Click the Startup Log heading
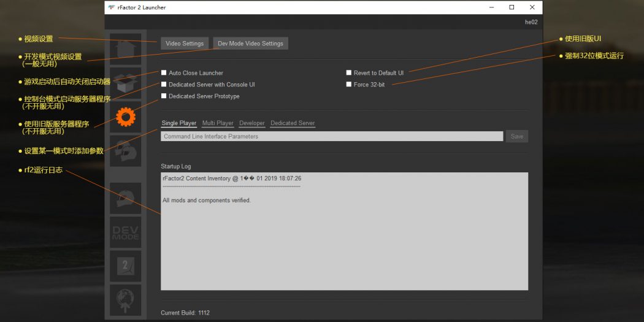The width and height of the screenshot is (644, 322). [176, 166]
